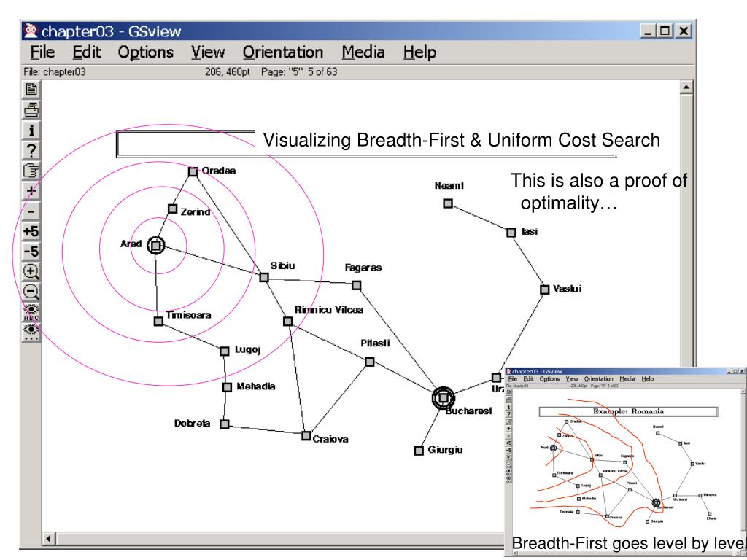This screenshot has height=560, width=747.
Task: Open the Orientation menu in main window
Action: (x=283, y=52)
